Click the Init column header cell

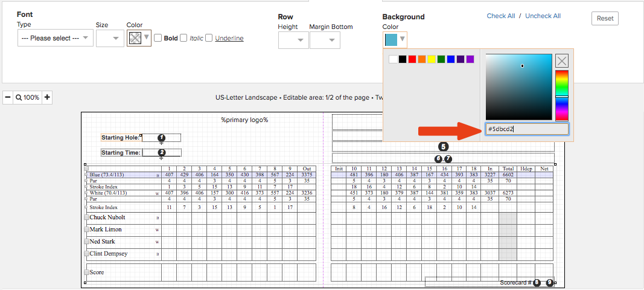point(339,169)
